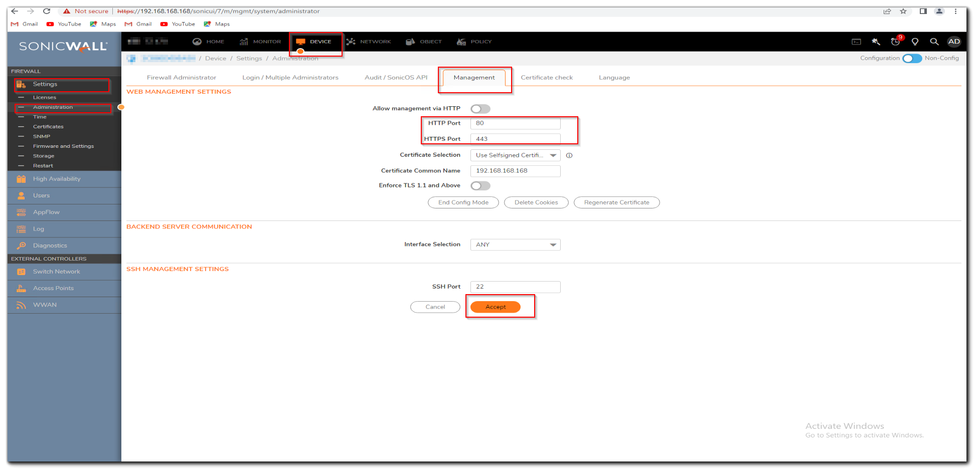Open the HOME top navigation menu
Screen dimensions: 980x475
point(209,42)
